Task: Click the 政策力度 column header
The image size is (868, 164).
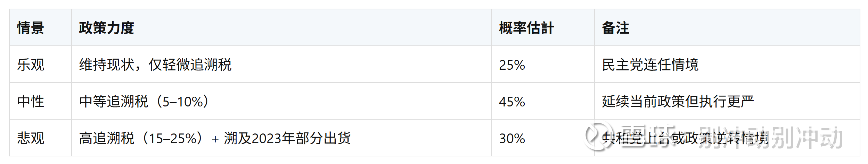Action: [x=106, y=28]
